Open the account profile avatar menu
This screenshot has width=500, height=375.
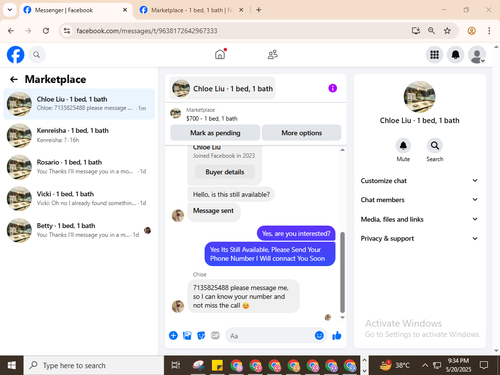point(477,55)
